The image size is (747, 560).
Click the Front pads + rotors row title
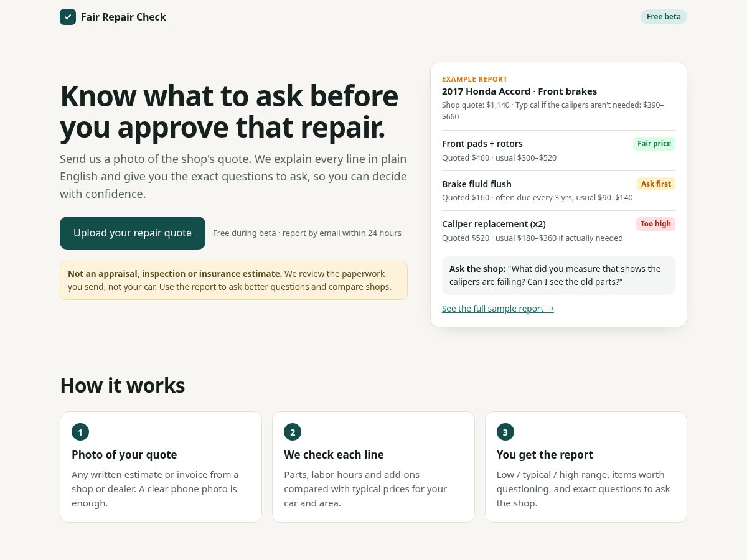point(482,144)
